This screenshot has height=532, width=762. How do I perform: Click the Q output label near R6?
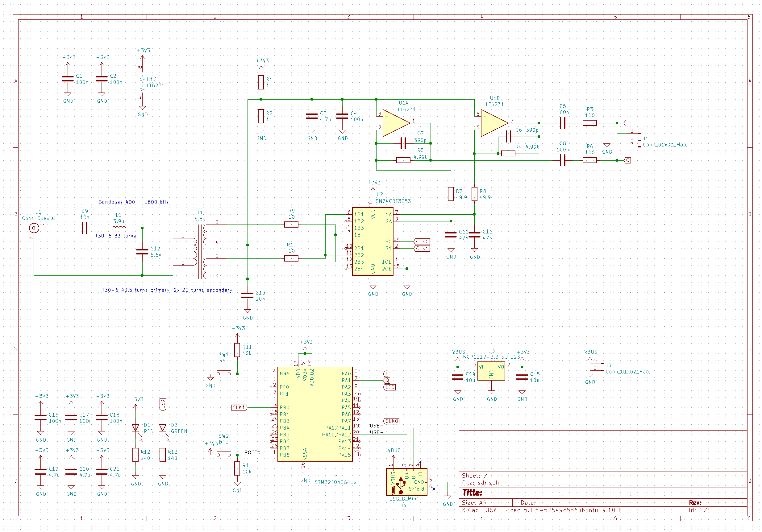pyautogui.click(x=627, y=161)
